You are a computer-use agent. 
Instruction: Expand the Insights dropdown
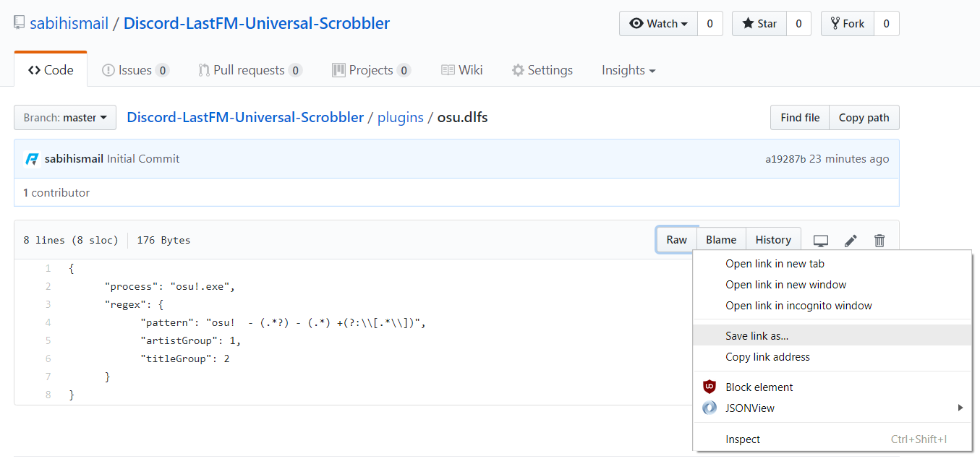[x=628, y=69]
